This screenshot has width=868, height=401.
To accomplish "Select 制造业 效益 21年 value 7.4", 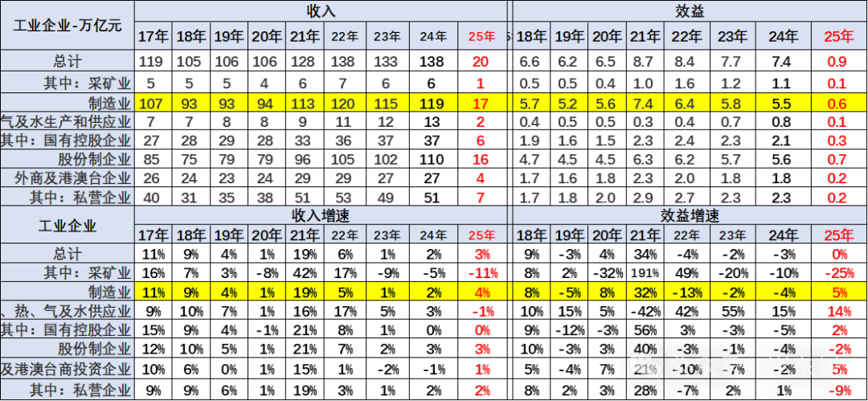I will 645,102.
